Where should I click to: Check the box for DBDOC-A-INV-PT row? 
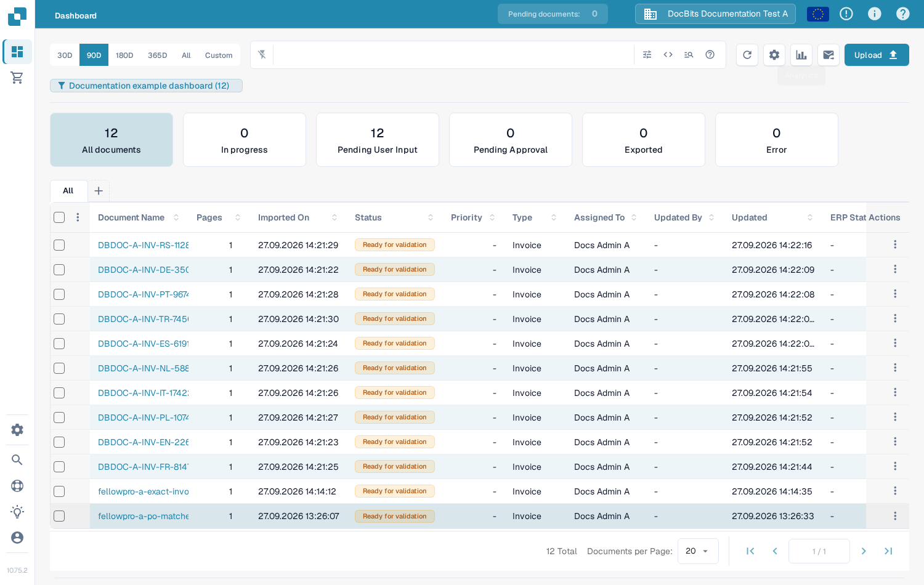click(x=59, y=294)
